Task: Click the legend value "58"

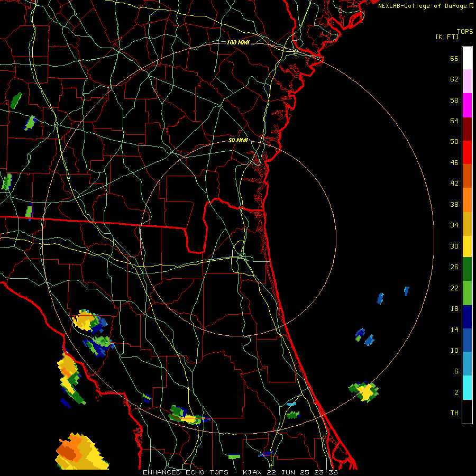Action: (454, 100)
